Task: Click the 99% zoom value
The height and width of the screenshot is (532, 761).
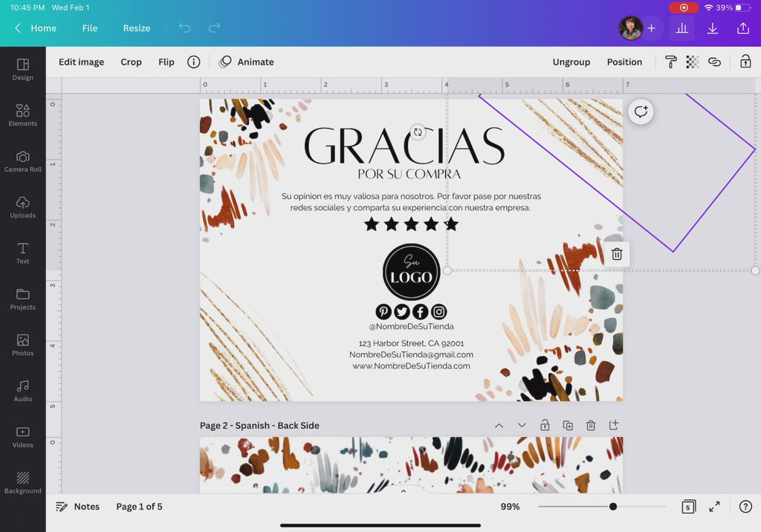Action: pyautogui.click(x=510, y=506)
